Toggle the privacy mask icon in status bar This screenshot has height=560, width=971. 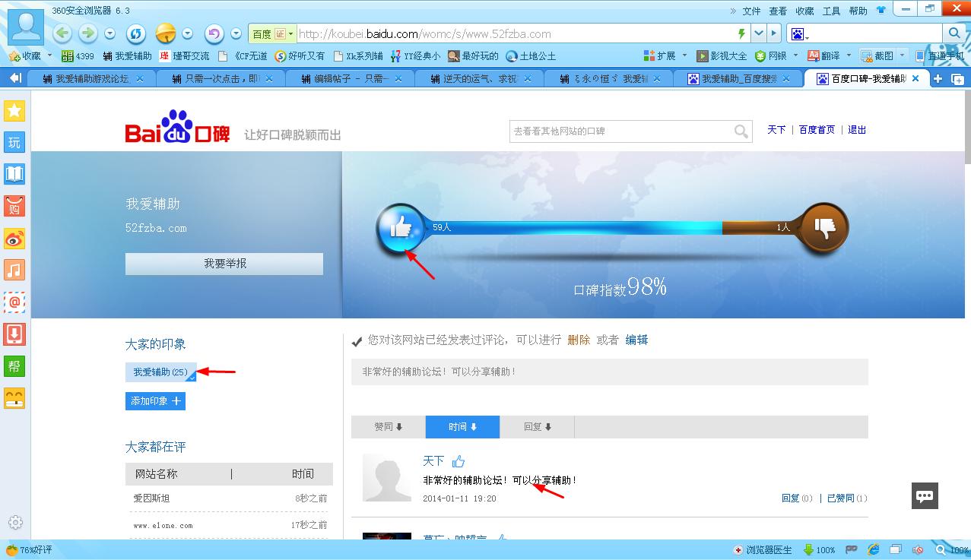click(x=852, y=550)
